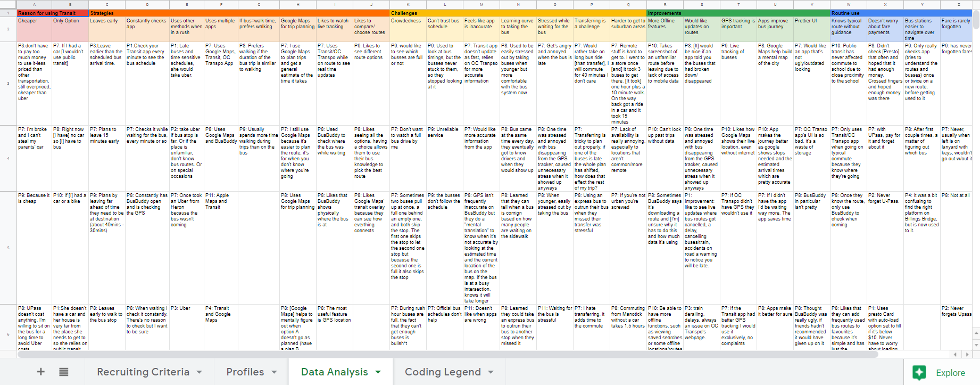Viewport: 980px width, 385px height.
Task: Select column C header
Action: pyautogui.click(x=107, y=4)
